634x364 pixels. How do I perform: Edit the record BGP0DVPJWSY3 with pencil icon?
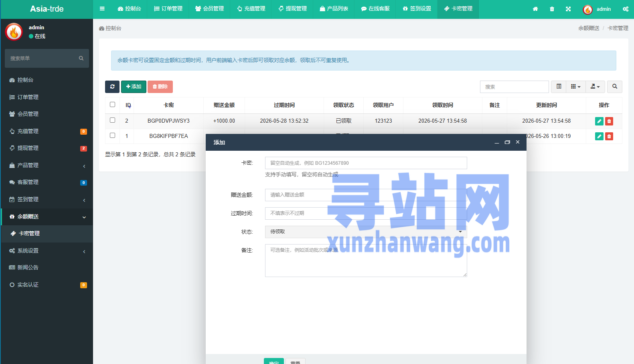[599, 121]
